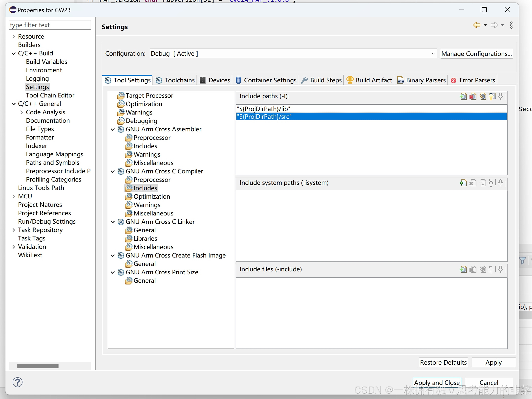Add an include files entry

pyautogui.click(x=463, y=269)
